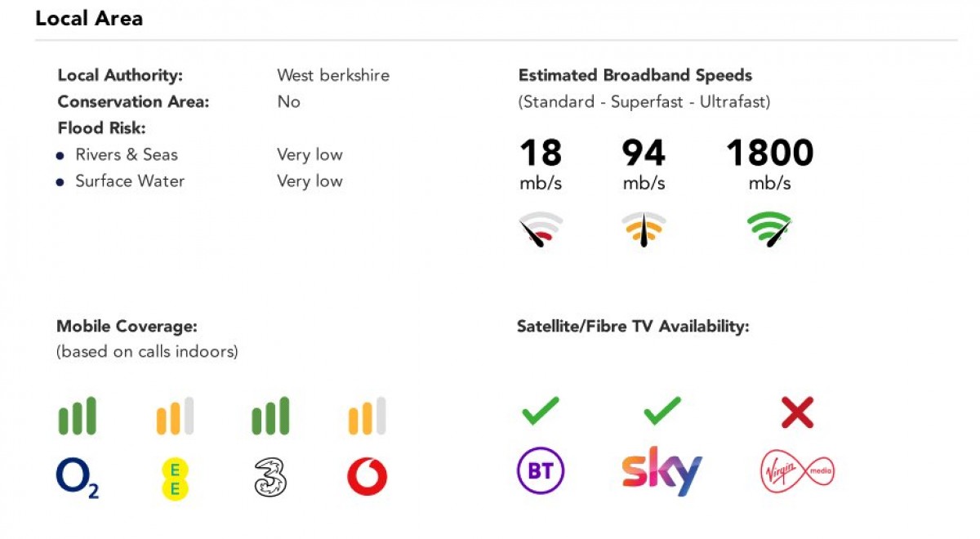Click the red cross above Virgin Media
The height and width of the screenshot is (539, 980).
[x=797, y=413]
